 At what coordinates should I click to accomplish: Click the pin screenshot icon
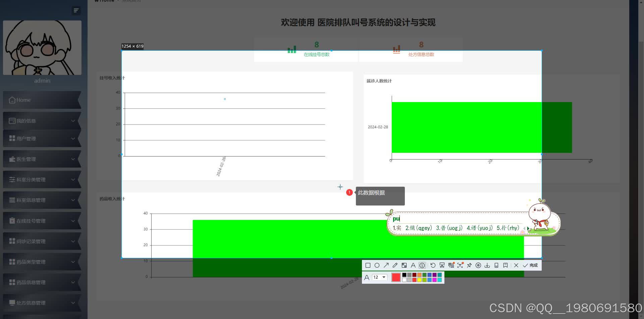pos(470,265)
